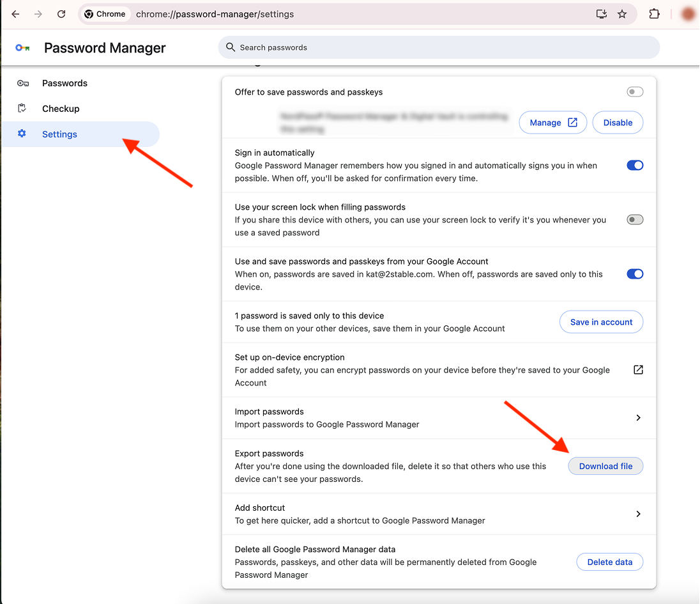Open the Google Password Manager logo icon
Screen dimensions: 700x604
tap(22, 47)
